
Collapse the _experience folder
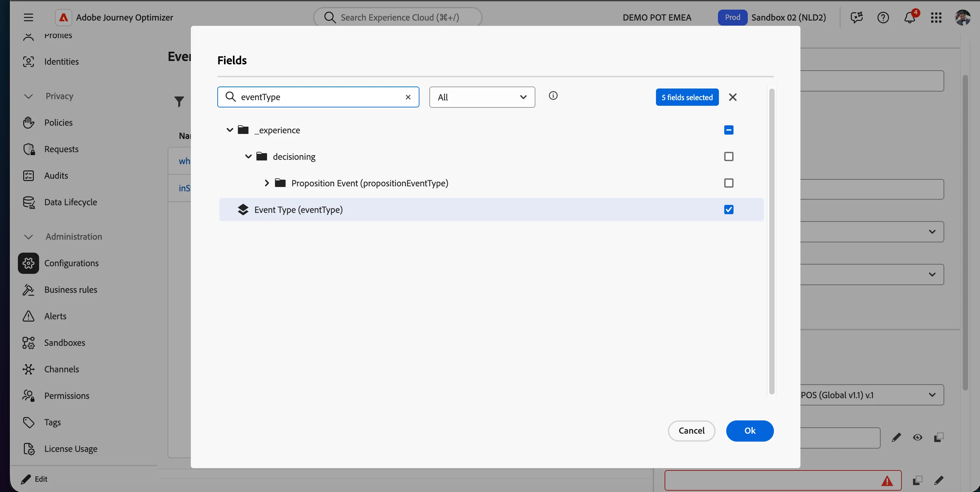pos(230,130)
